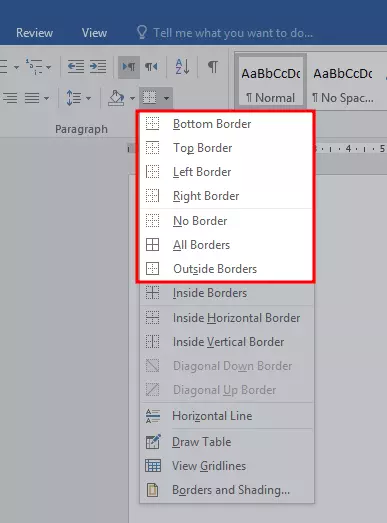Click the Sort A-Z icon
The width and height of the screenshot is (387, 523).
pos(182,66)
